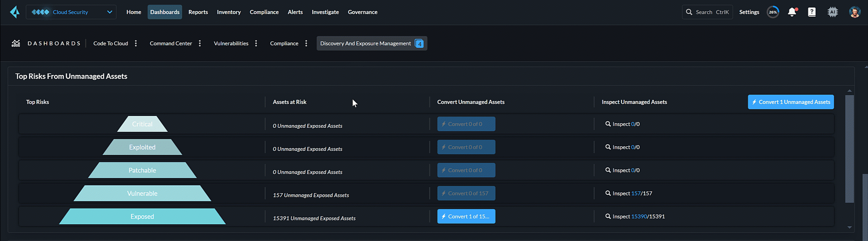This screenshot has width=868, height=241.
Task: Select the Dashboards menu item
Action: point(165,12)
